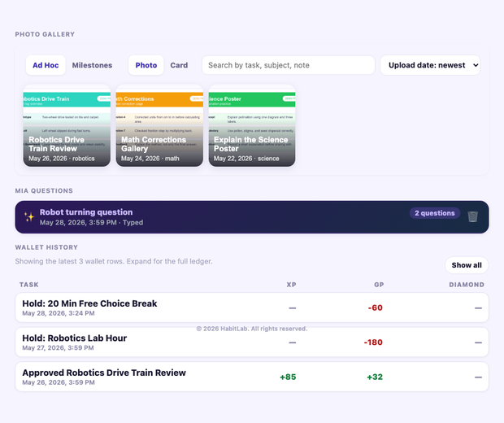This screenshot has height=423, width=504.
Task: Switch gallery to Milestones tab
Action: [92, 65]
